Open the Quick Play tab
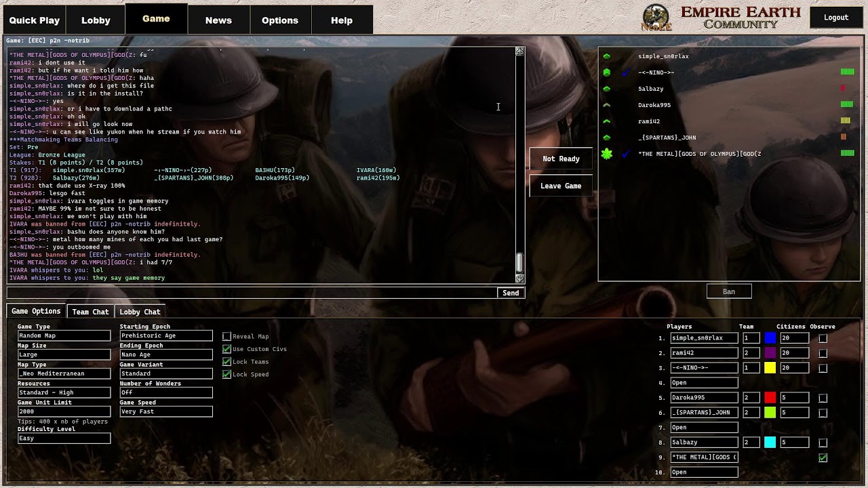868x488 pixels. pyautogui.click(x=34, y=20)
